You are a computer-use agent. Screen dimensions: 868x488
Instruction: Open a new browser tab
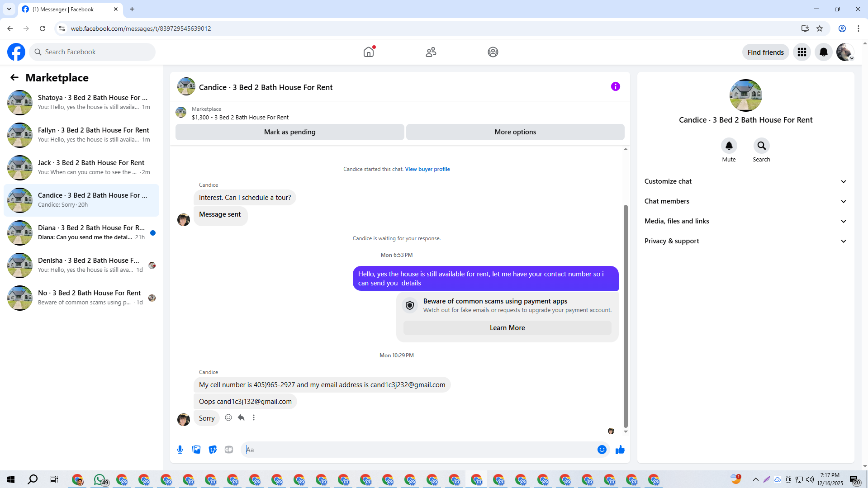click(132, 9)
